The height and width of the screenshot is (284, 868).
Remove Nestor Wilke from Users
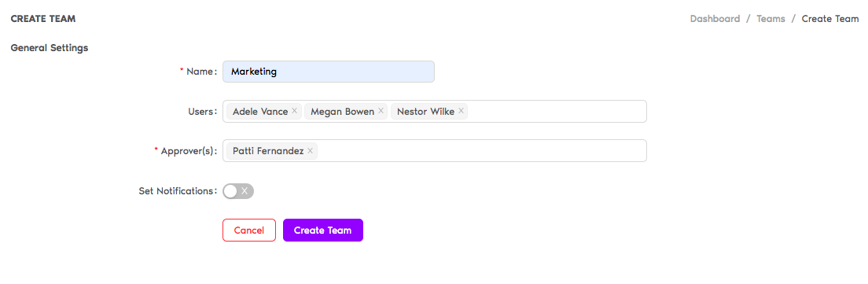(x=461, y=111)
